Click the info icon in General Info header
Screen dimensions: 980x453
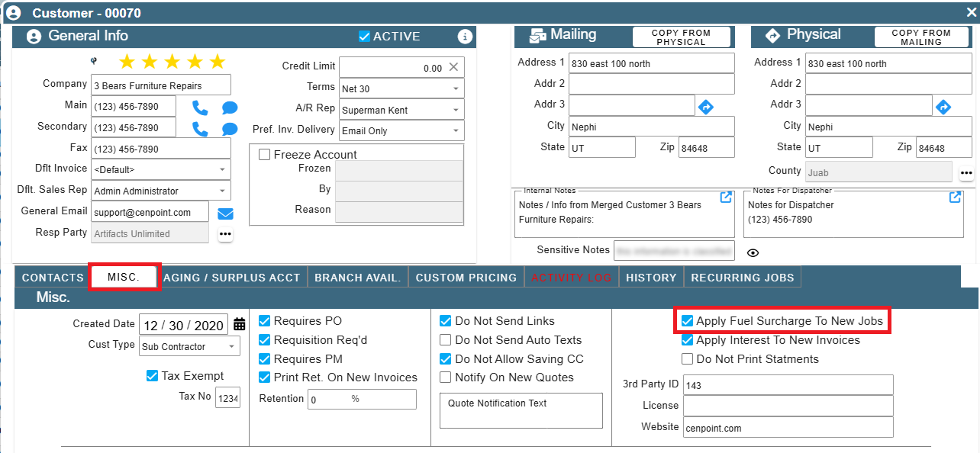464,37
